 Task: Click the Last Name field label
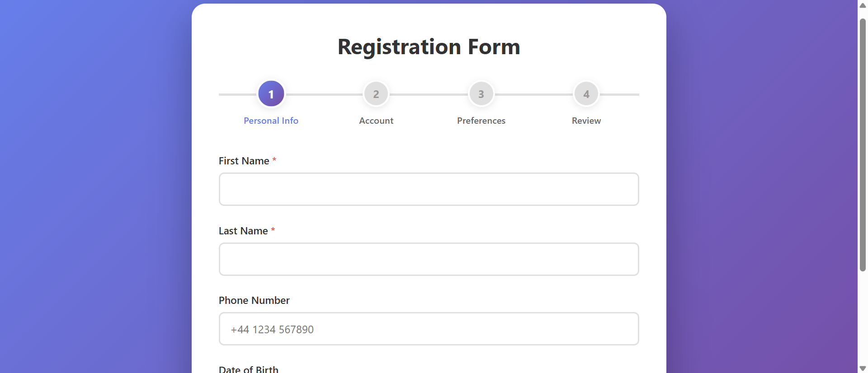click(242, 230)
